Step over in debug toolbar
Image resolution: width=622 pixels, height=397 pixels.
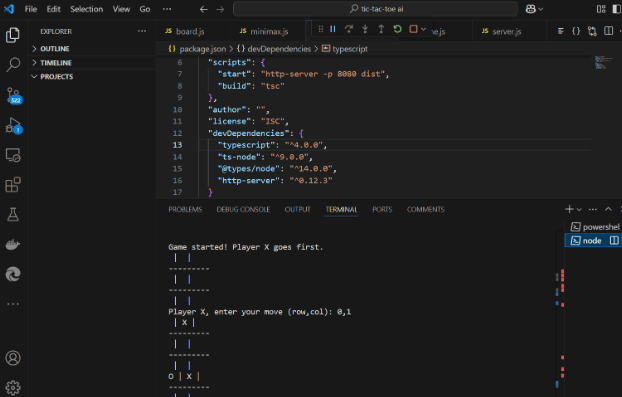[x=349, y=29]
